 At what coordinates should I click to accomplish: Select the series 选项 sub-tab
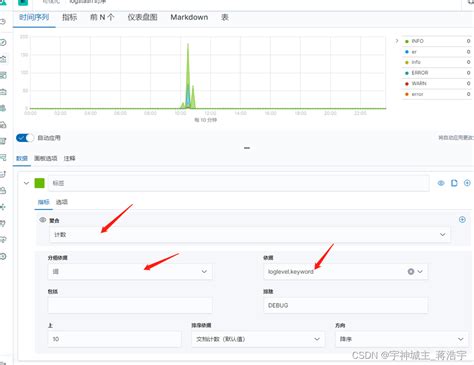pyautogui.click(x=62, y=202)
